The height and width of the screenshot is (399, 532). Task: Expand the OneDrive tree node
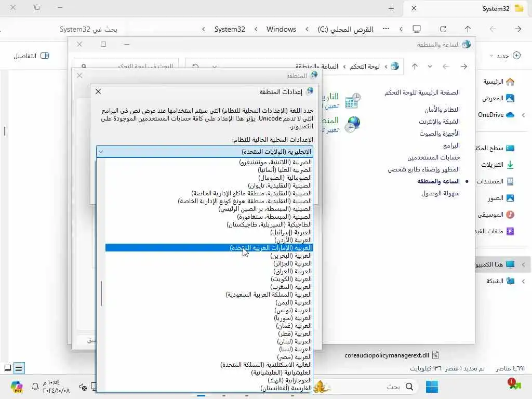coord(524,115)
